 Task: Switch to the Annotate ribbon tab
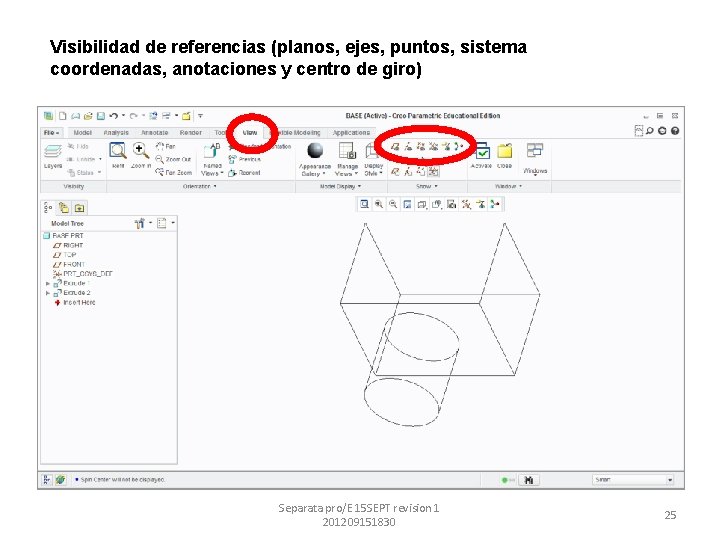click(154, 133)
